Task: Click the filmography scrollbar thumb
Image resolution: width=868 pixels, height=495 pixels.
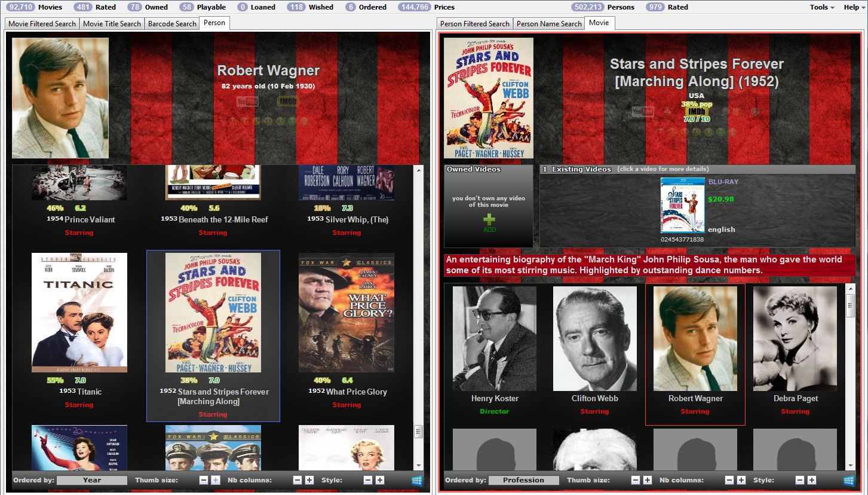Action: coord(418,431)
